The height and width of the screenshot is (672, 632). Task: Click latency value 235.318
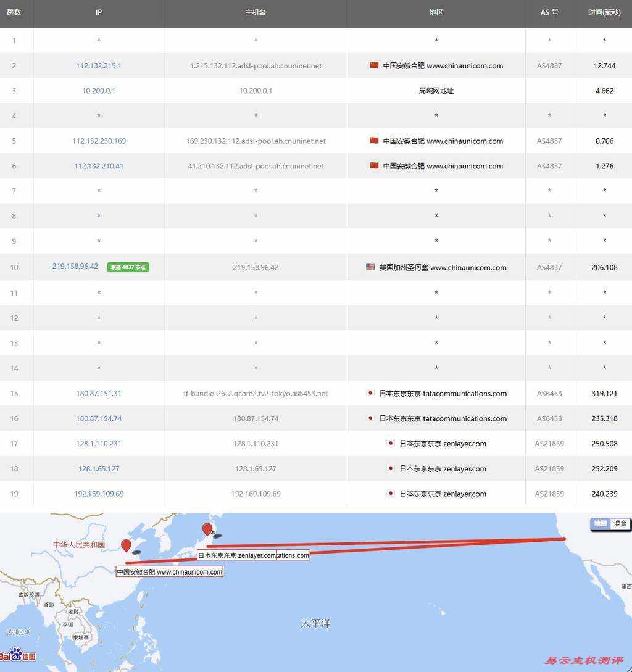pyautogui.click(x=605, y=418)
